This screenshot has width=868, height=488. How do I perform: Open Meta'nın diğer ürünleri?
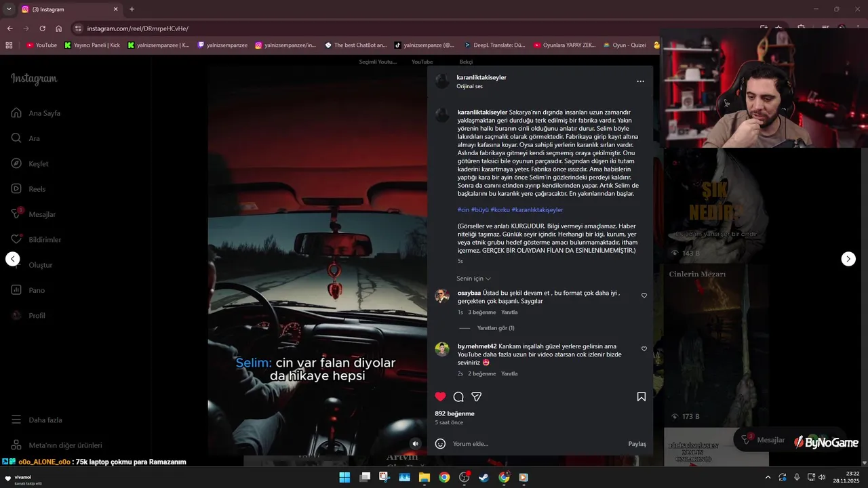click(x=56, y=445)
